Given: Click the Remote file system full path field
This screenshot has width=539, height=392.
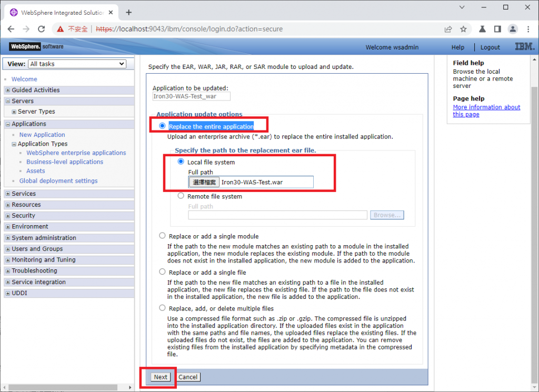Looking at the screenshot, I should tap(277, 215).
